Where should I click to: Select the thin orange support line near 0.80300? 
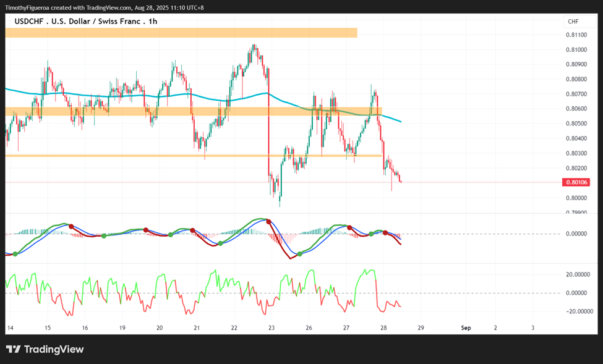[194, 156]
